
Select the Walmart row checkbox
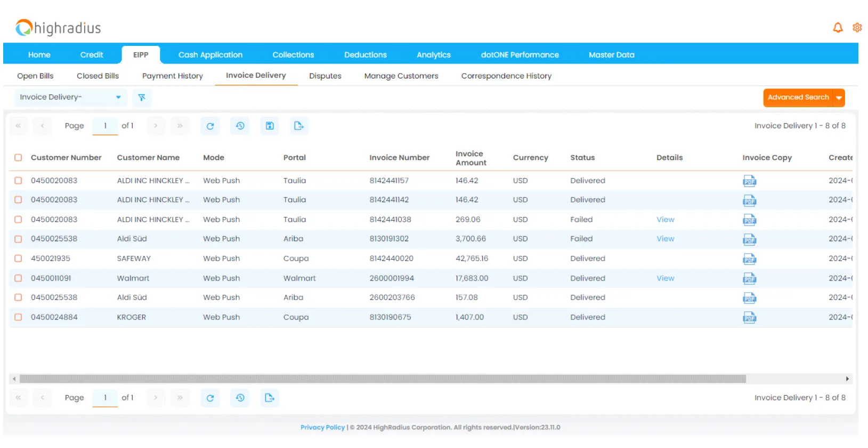pos(18,278)
